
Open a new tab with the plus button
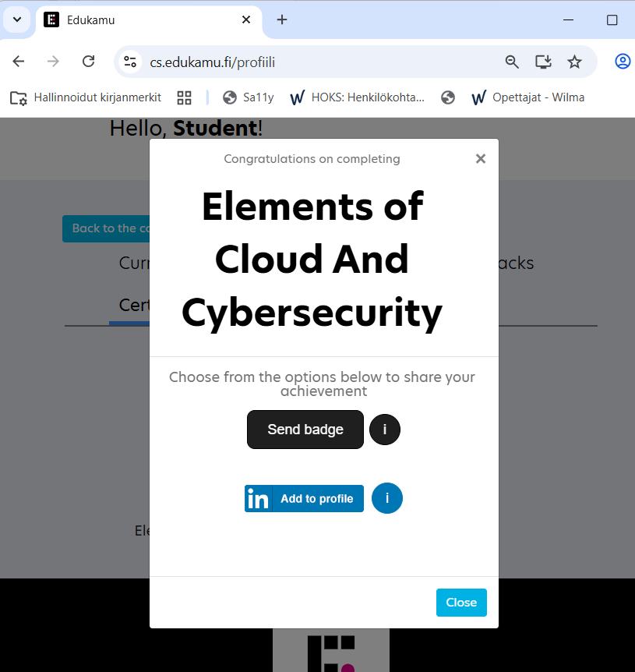click(x=282, y=19)
